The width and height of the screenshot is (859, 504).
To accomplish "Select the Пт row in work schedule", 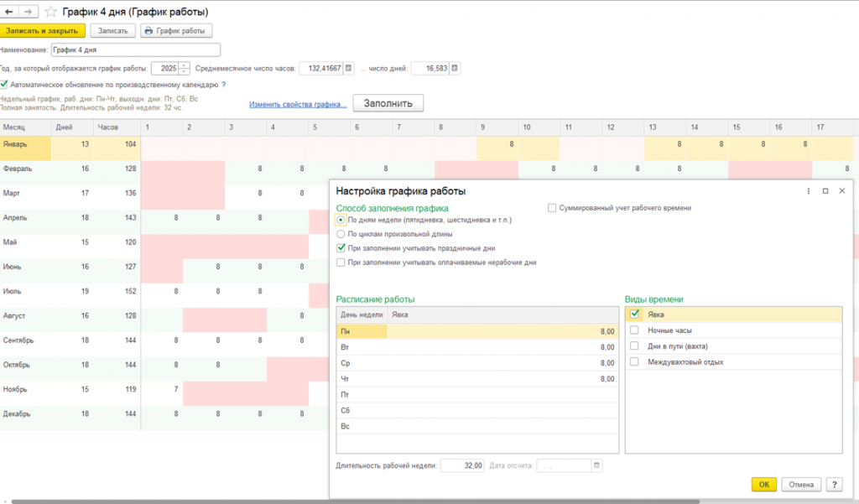I will (477, 394).
